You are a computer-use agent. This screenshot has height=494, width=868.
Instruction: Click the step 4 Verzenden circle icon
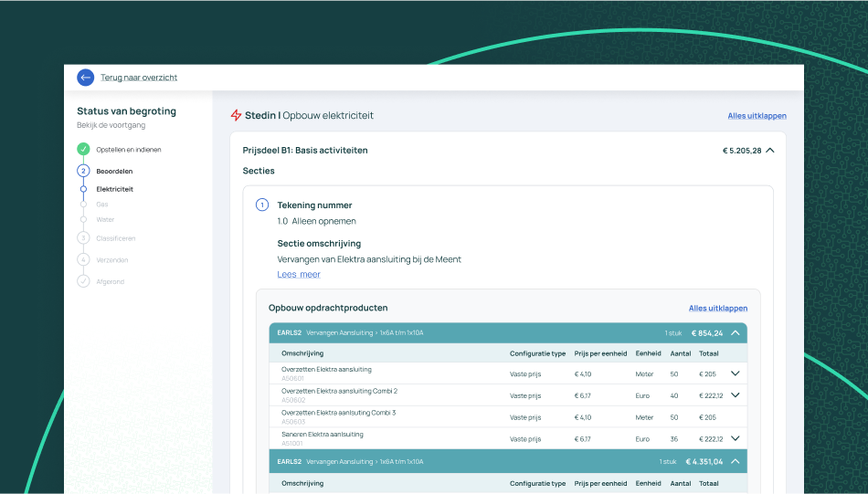click(83, 259)
